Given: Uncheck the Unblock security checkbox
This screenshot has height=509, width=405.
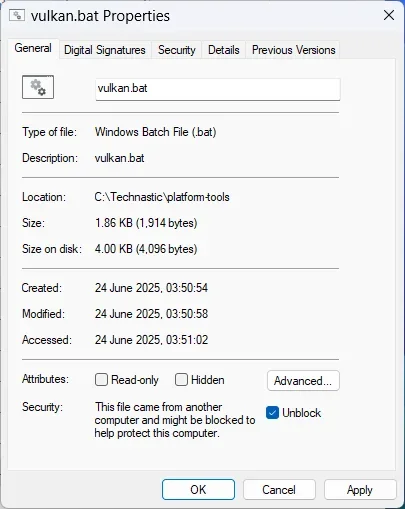Looking at the screenshot, I should [x=272, y=413].
